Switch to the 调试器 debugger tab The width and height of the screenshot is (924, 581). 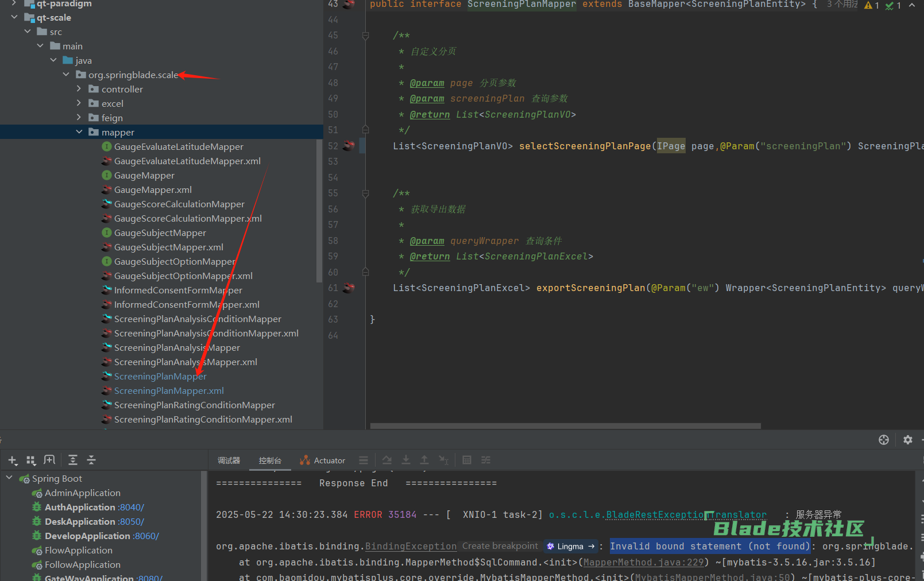229,460
